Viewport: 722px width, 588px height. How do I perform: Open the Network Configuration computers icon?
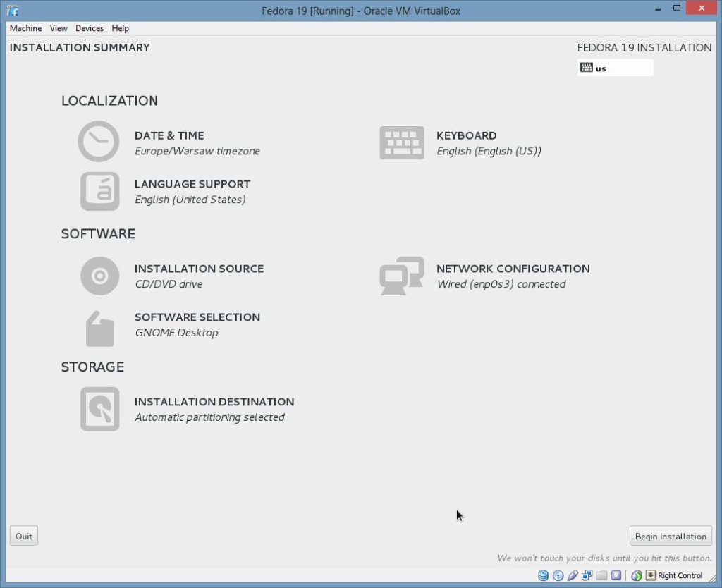(x=401, y=276)
